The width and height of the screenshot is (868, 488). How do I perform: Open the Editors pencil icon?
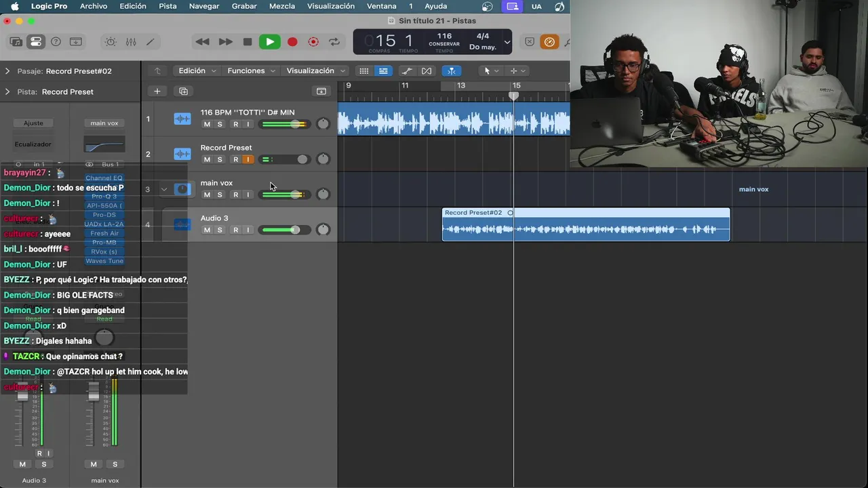tap(151, 42)
